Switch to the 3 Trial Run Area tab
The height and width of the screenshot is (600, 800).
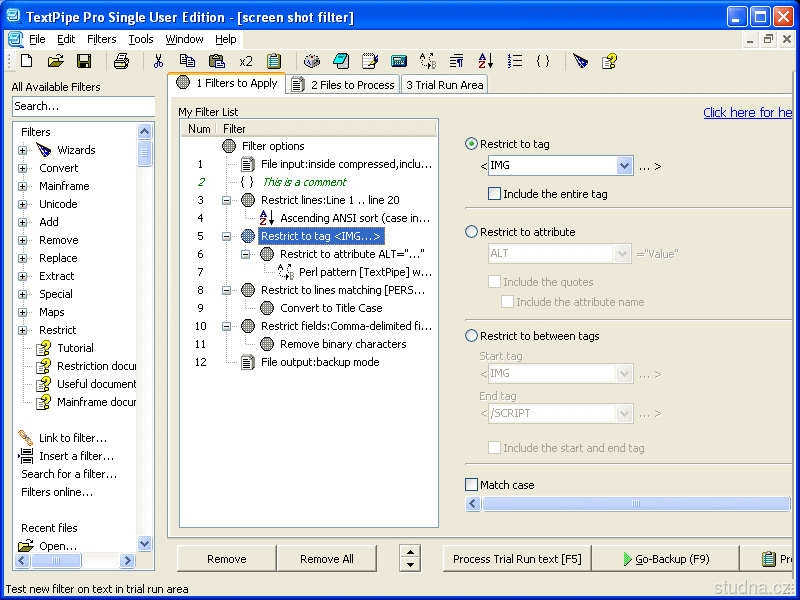[x=444, y=85]
